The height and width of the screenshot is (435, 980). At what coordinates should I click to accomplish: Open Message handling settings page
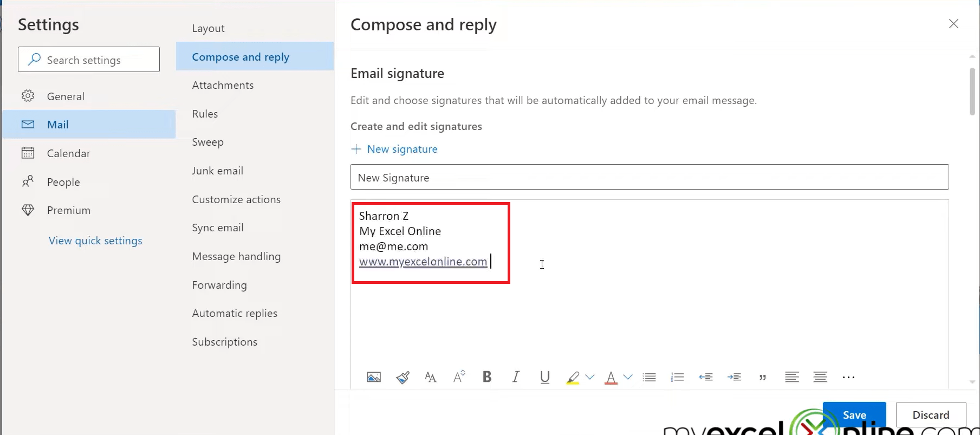click(x=255, y=256)
